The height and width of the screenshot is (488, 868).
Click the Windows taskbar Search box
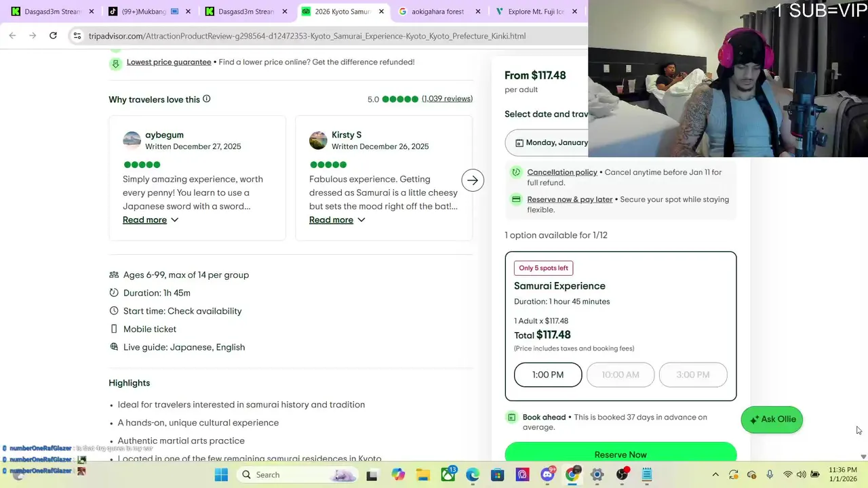pyautogui.click(x=283, y=474)
